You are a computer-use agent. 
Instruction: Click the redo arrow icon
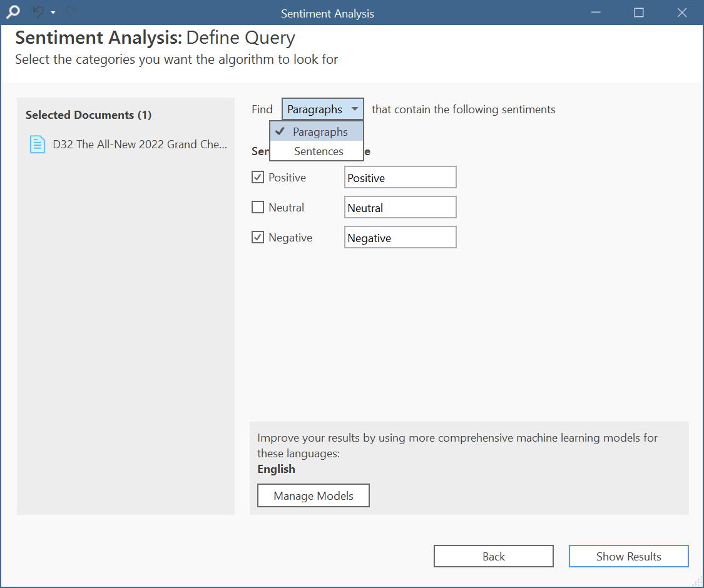pos(71,12)
